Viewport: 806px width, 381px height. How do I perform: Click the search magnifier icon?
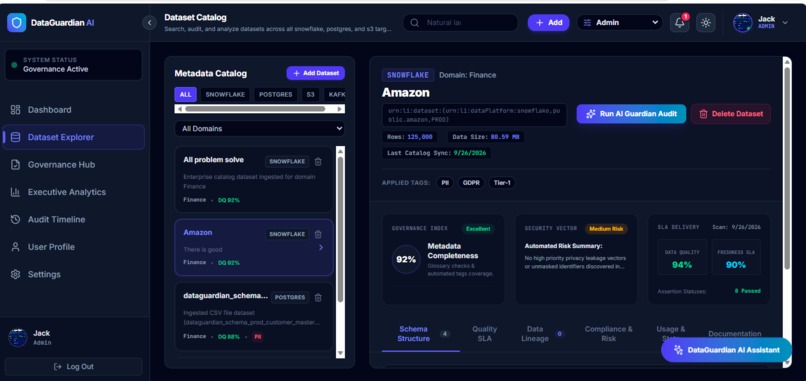414,23
